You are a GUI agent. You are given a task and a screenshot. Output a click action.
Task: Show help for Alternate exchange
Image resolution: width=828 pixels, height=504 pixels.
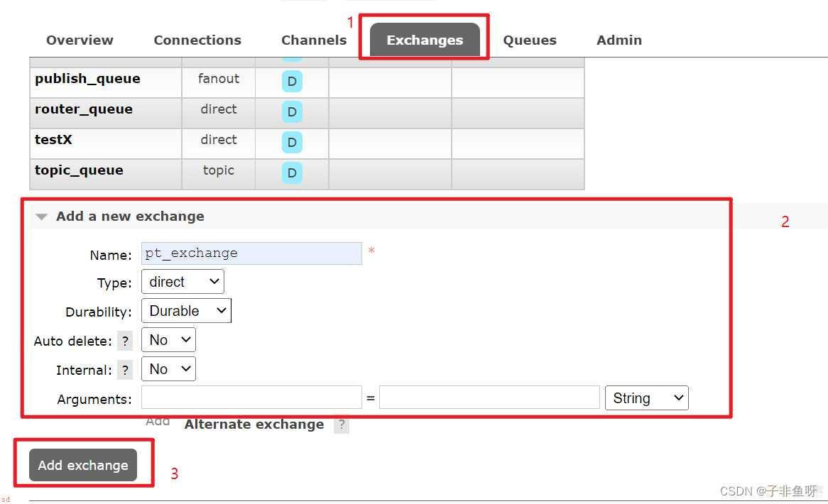pyautogui.click(x=342, y=424)
